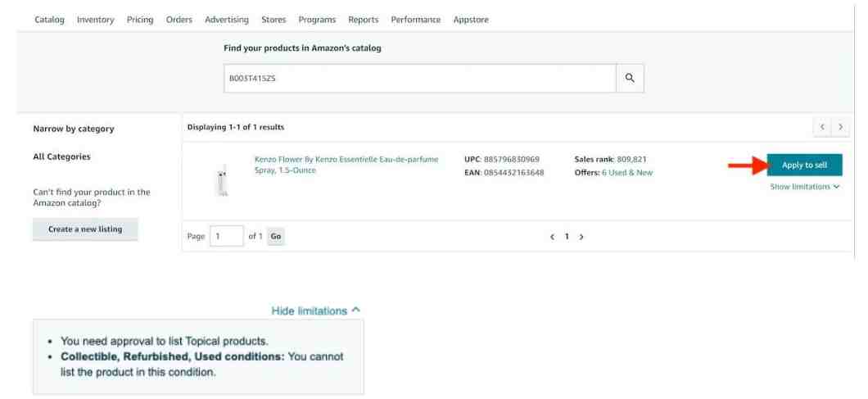Go to next results page arrow at top right
The width and height of the screenshot is (868, 399).
tap(841, 127)
